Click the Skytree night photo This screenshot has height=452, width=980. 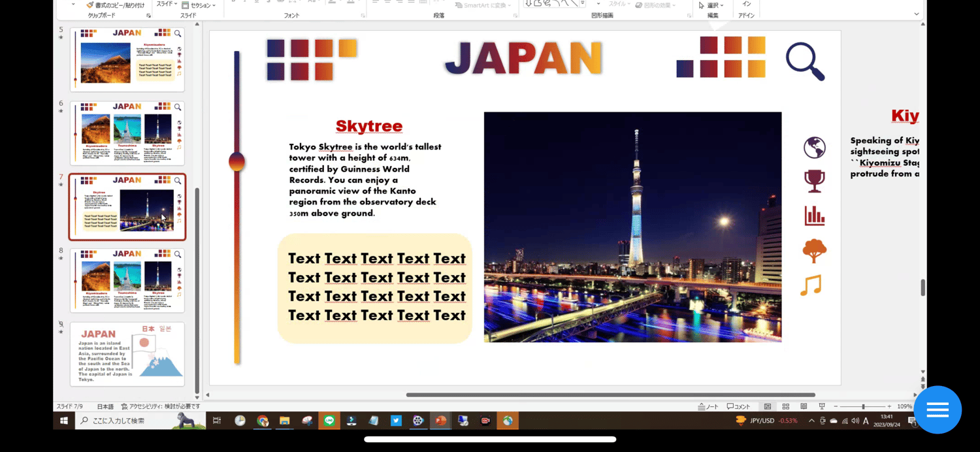(x=632, y=227)
